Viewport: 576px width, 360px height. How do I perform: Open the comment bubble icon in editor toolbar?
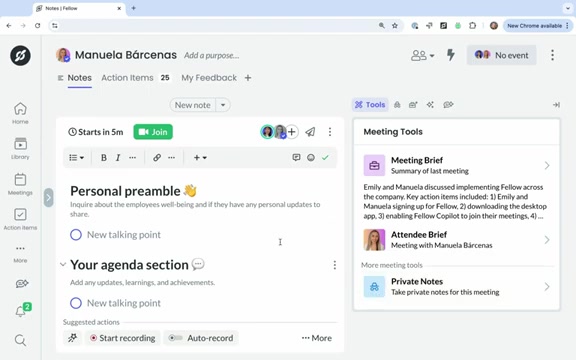click(x=296, y=158)
